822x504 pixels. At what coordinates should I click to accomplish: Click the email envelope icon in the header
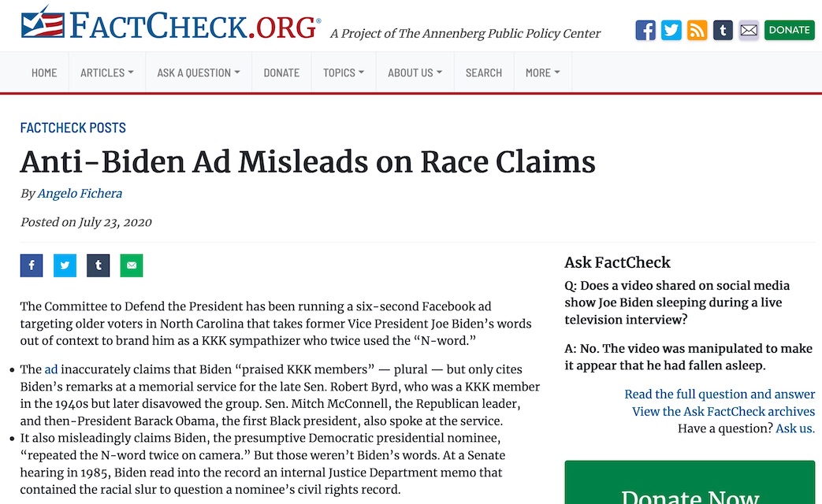pyautogui.click(x=749, y=31)
